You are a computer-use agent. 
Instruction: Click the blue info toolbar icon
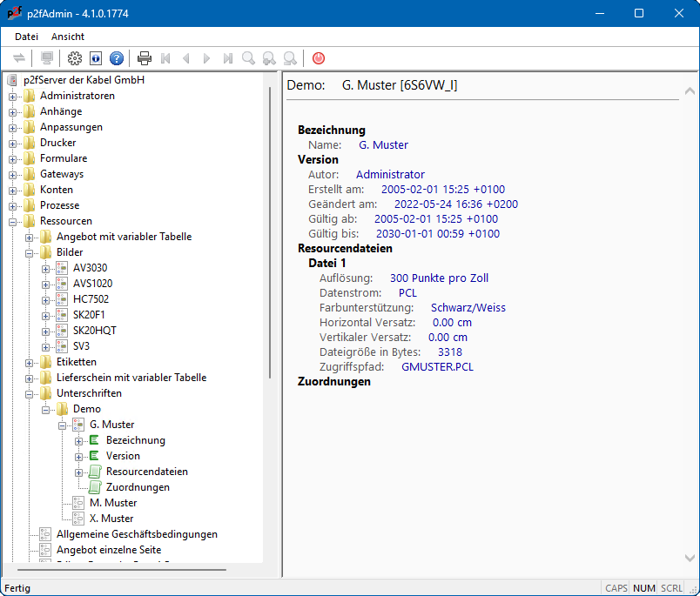pyautogui.click(x=95, y=58)
